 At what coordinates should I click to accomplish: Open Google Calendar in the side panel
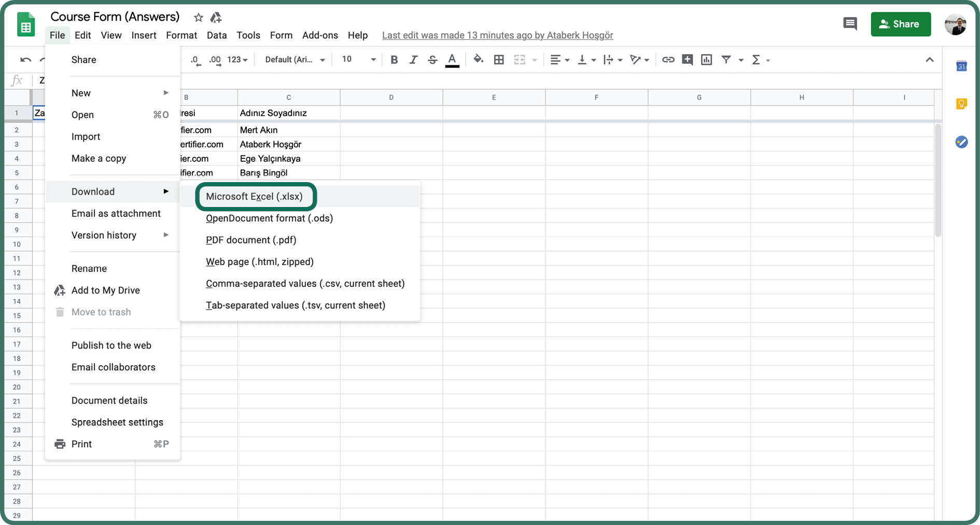click(961, 66)
